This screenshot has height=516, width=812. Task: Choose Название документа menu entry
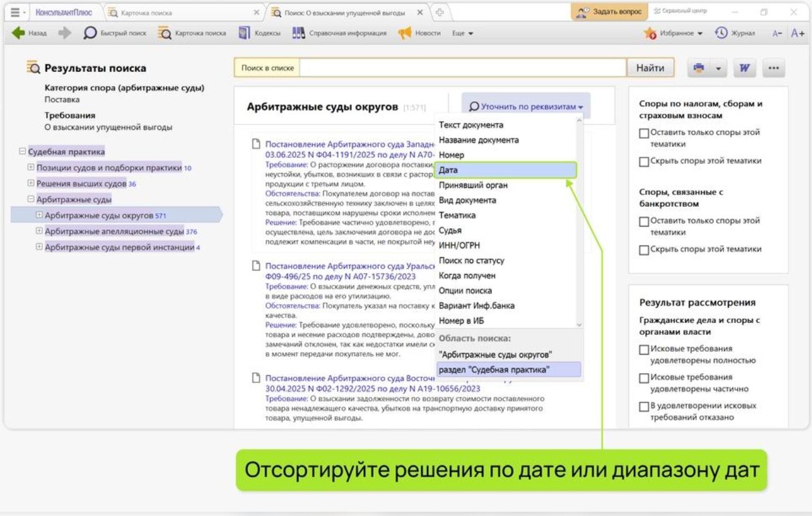(479, 140)
